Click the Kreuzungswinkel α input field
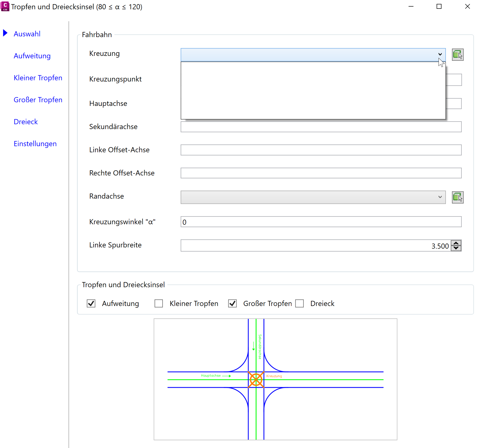This screenshot has height=448, width=480. (321, 222)
